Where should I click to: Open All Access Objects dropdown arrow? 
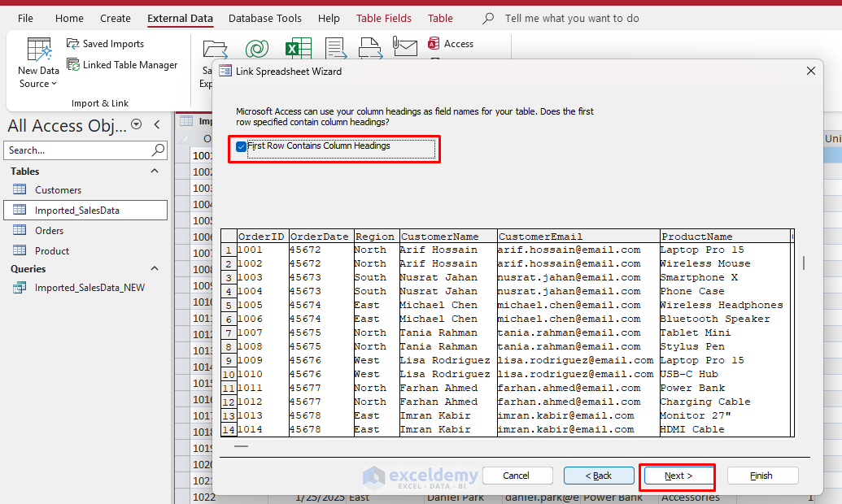137,124
